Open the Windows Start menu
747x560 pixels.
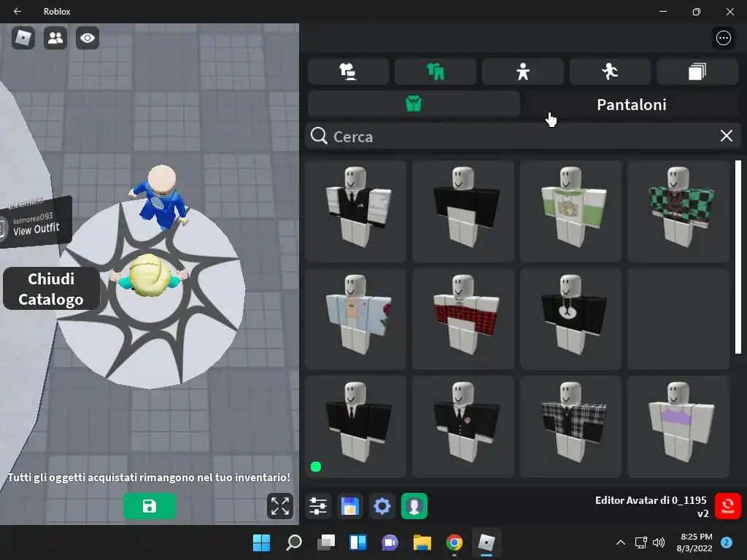pos(261,542)
